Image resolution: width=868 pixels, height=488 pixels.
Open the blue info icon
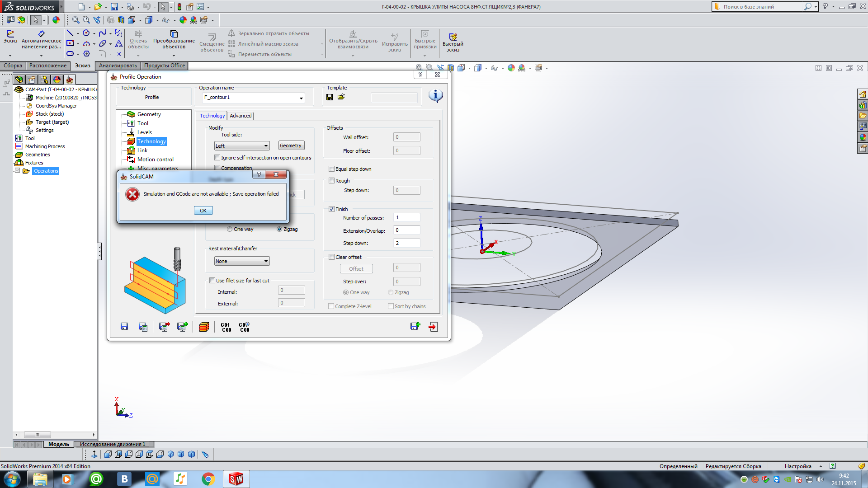pyautogui.click(x=435, y=96)
